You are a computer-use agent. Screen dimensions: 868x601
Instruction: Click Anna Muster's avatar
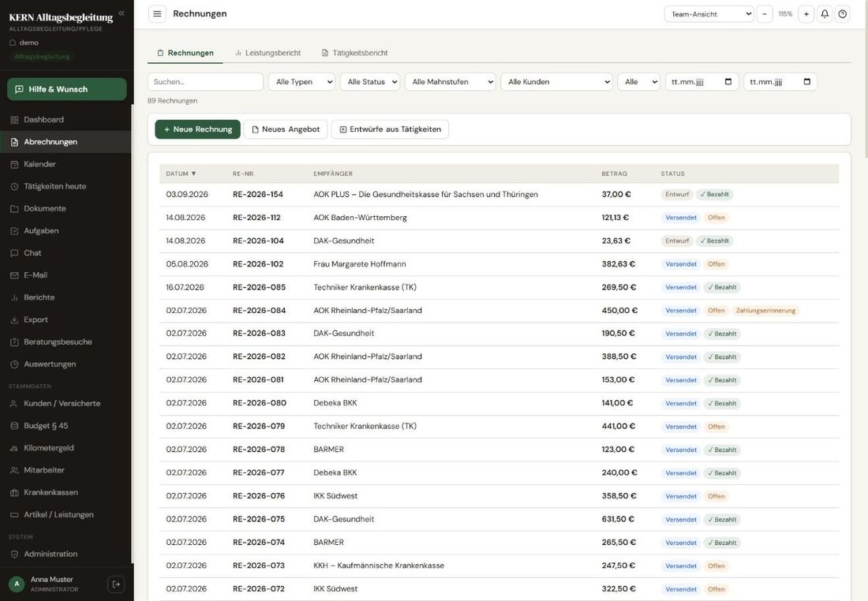(x=17, y=584)
